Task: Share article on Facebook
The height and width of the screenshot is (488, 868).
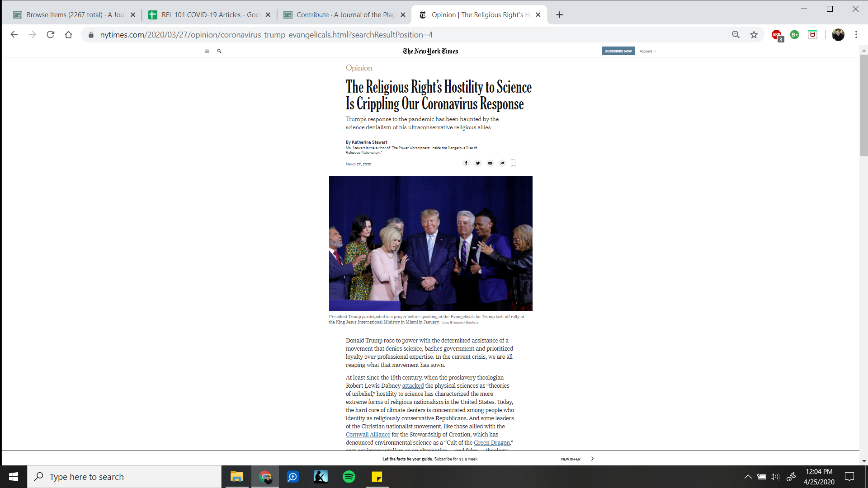Action: (466, 163)
